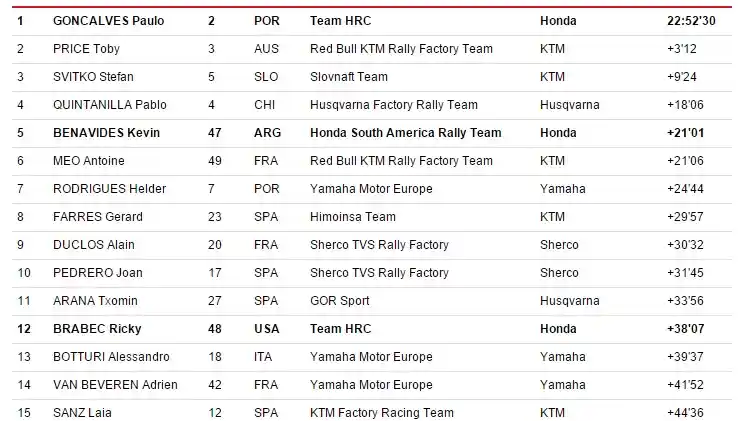Click KTM Factory Racing Team cell
The image size is (749, 421).
pyautogui.click(x=382, y=412)
